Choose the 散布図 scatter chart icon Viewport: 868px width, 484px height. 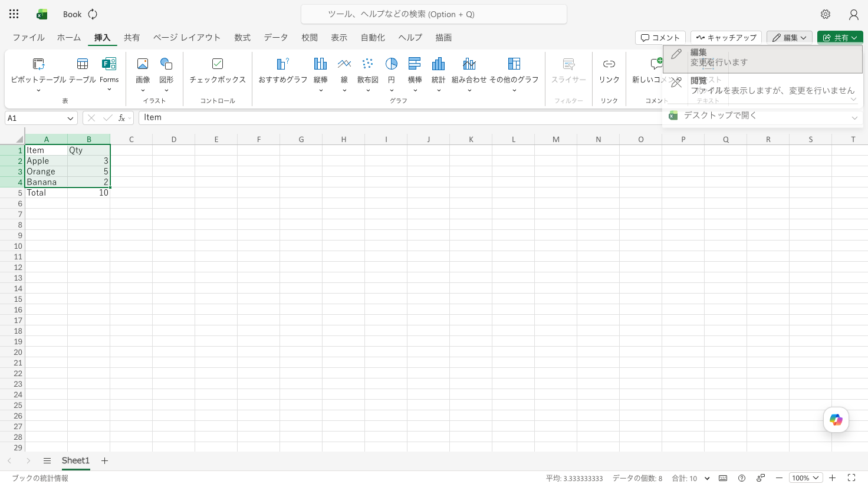pos(367,64)
